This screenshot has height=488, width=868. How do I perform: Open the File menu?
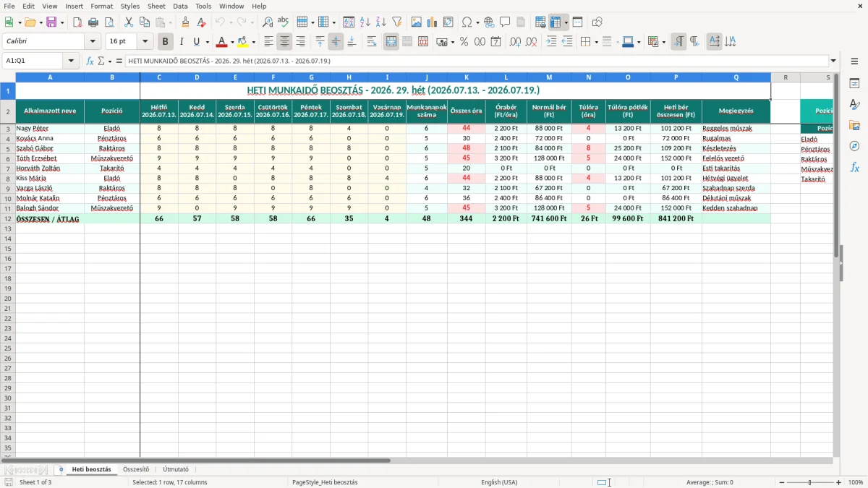[9, 6]
